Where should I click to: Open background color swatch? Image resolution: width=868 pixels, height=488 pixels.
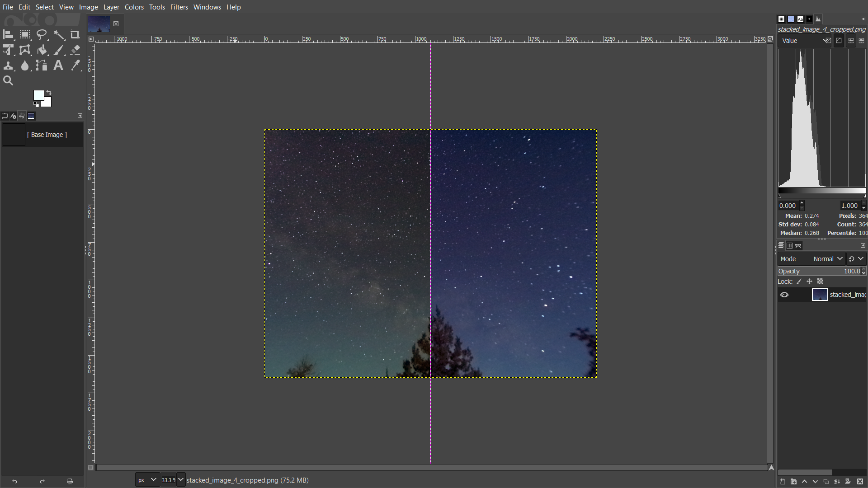[x=47, y=103]
